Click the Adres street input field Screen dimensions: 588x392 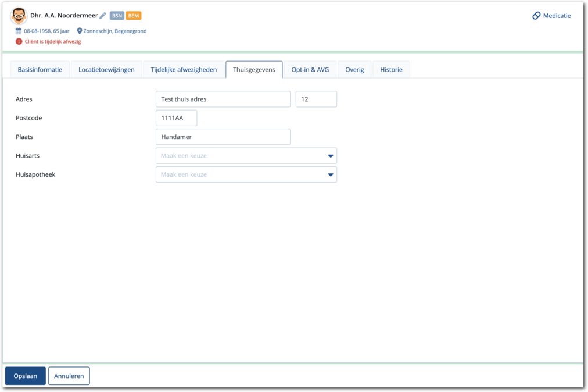(223, 99)
